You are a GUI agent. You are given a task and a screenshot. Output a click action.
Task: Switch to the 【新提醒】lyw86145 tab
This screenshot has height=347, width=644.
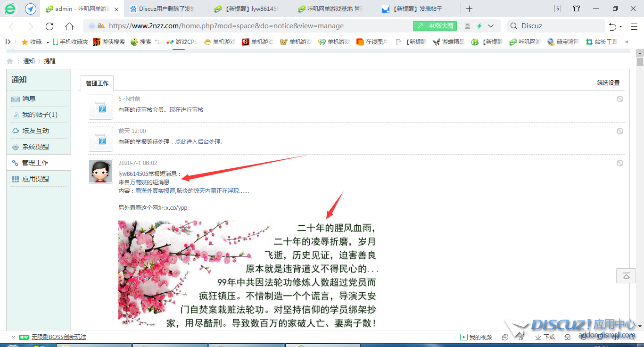point(251,9)
